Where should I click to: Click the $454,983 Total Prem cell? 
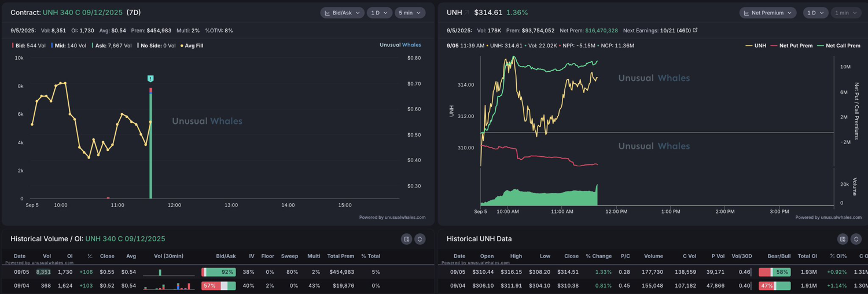click(x=341, y=271)
